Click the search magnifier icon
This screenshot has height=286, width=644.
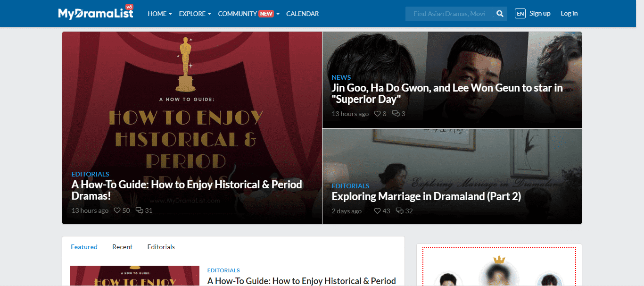500,14
